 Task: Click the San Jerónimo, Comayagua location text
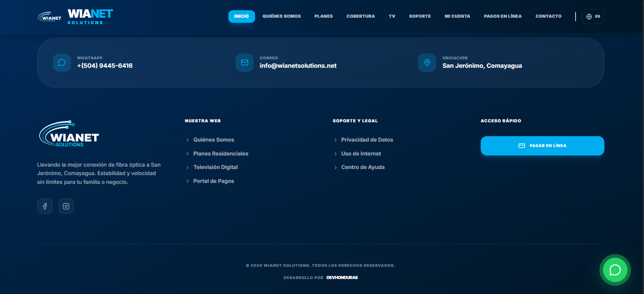482,66
